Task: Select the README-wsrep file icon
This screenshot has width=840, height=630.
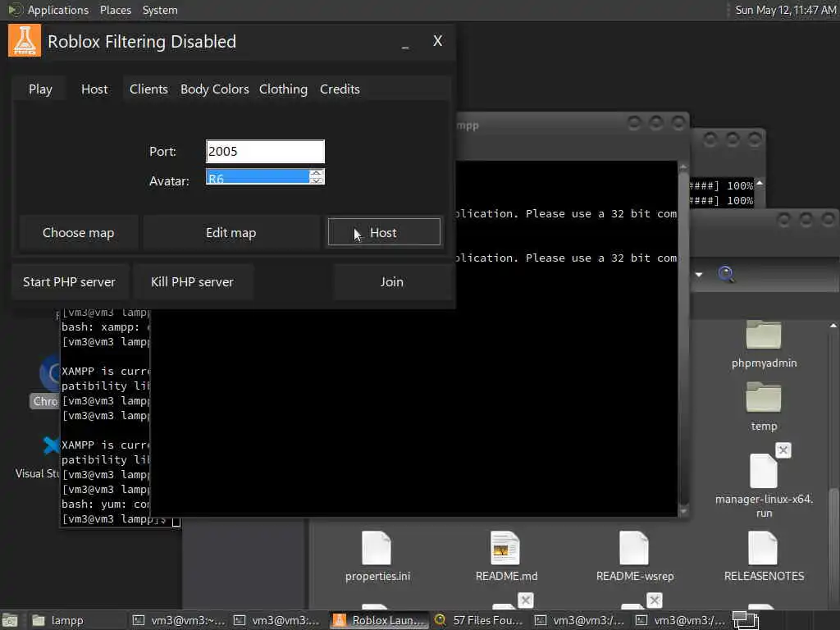Action: (634, 547)
